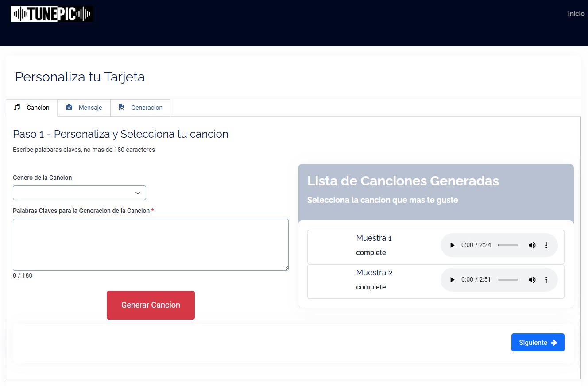This screenshot has height=386, width=588.
Task: Click the dropdown chevron for song genre
Action: point(138,193)
